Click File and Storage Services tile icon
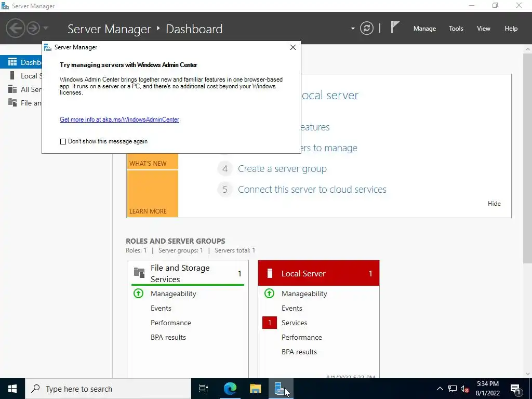 (x=139, y=272)
